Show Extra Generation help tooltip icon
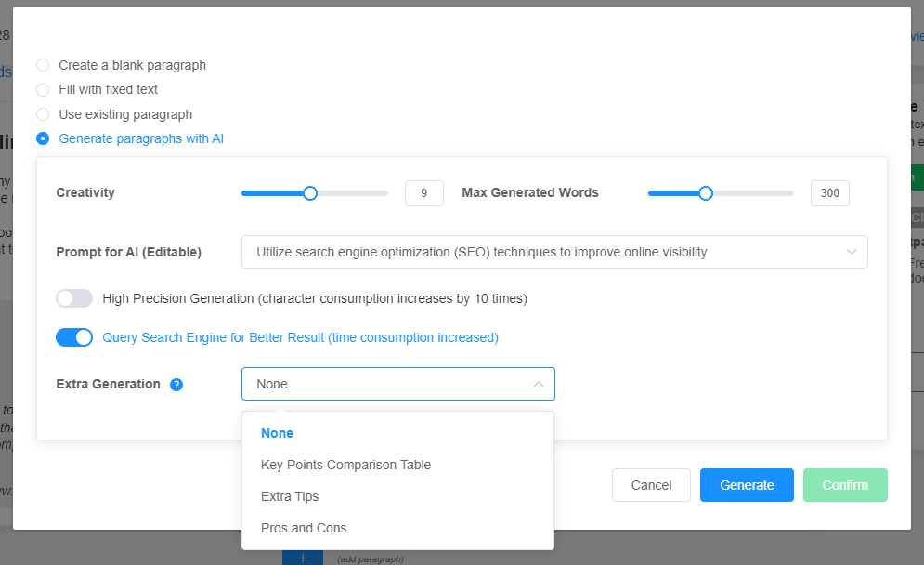 point(176,385)
